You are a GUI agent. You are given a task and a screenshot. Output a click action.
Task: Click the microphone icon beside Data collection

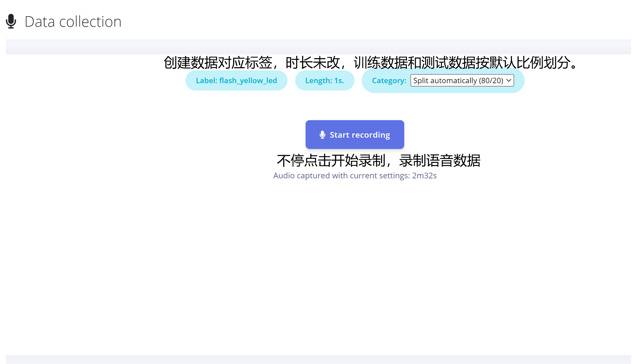11,21
